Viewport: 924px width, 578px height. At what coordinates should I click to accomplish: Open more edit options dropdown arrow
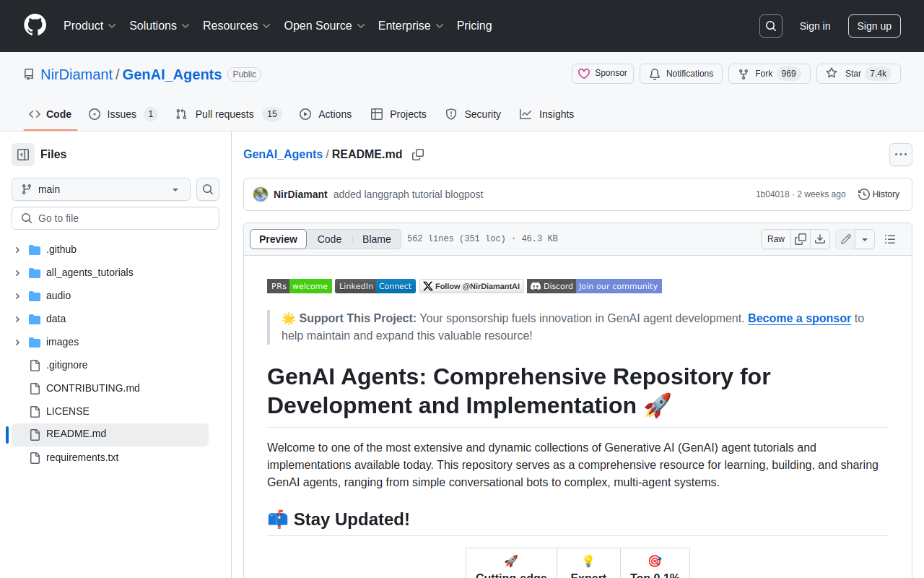[865, 239]
